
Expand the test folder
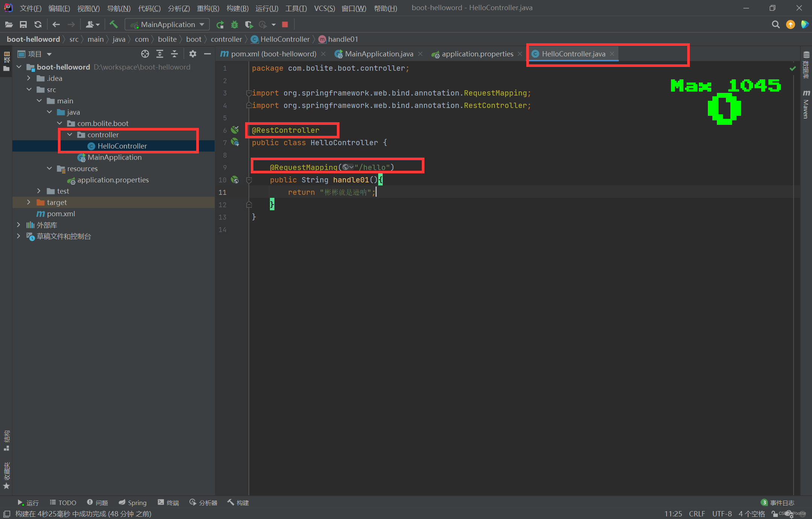[39, 191]
